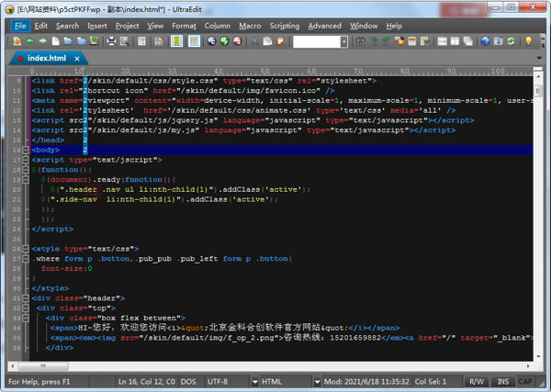Open the Help menu
Image resolution: width=551 pixels, height=392 pixels.
point(394,26)
